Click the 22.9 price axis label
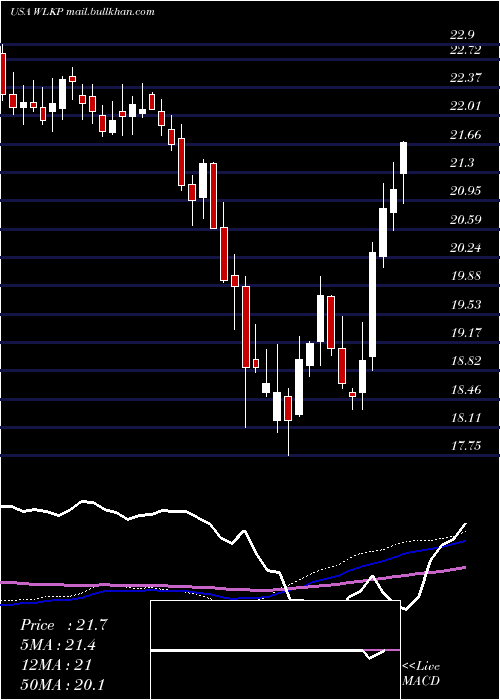500x700 pixels. (x=462, y=35)
